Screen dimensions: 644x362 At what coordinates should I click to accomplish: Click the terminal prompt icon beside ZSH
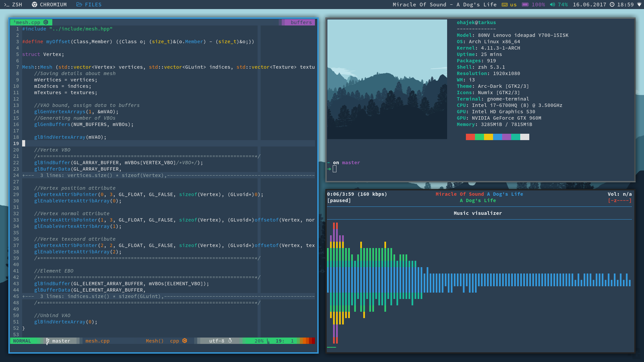click(6, 4)
